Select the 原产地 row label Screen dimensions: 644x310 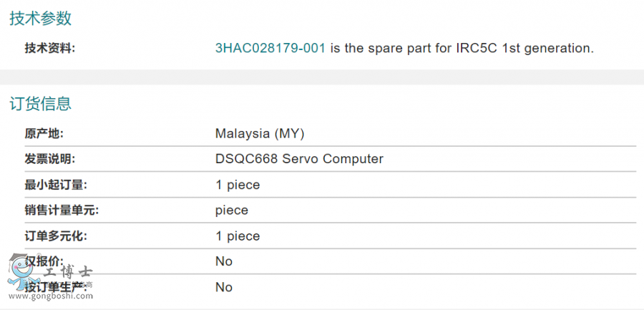coord(44,134)
